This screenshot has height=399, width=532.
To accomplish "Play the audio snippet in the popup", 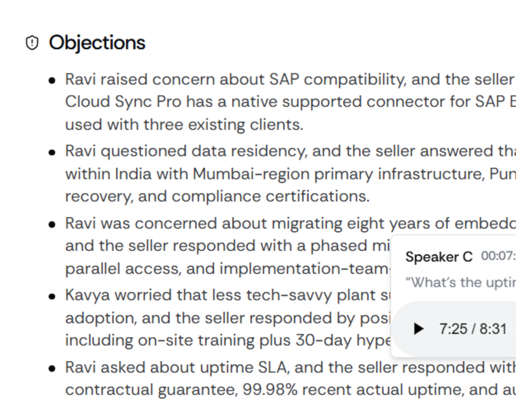I will click(x=418, y=329).
